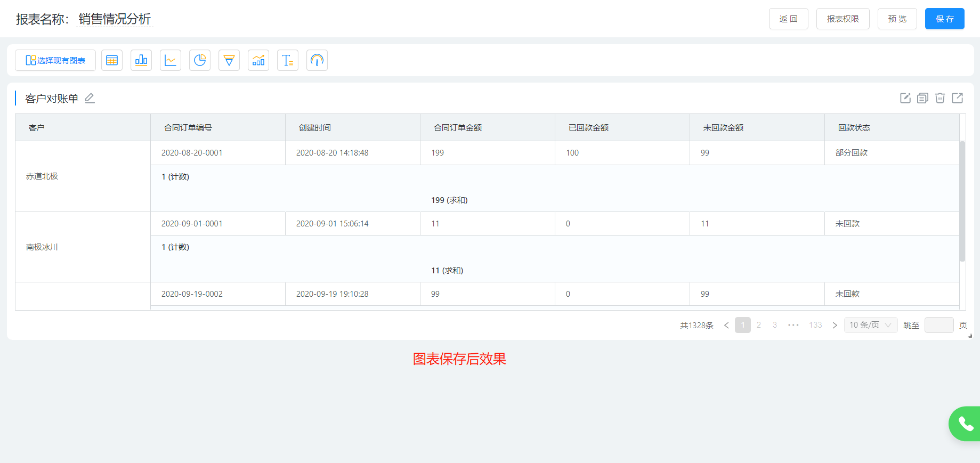Save the report with 保存
The width and height of the screenshot is (980, 463).
tap(945, 19)
